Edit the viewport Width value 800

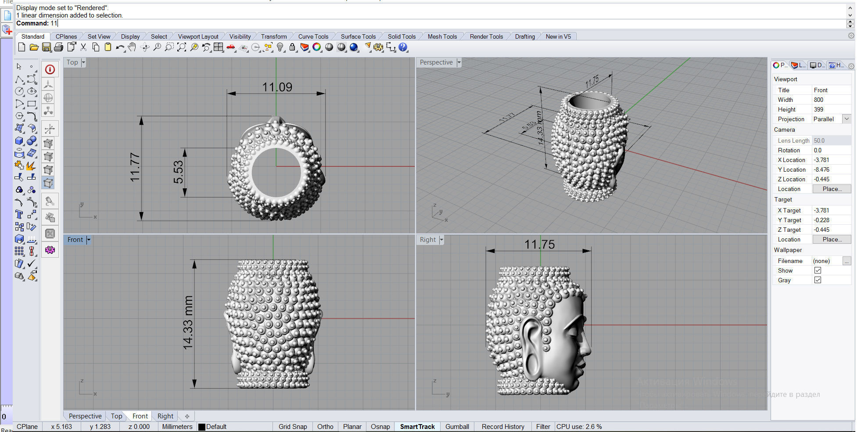[x=831, y=100]
